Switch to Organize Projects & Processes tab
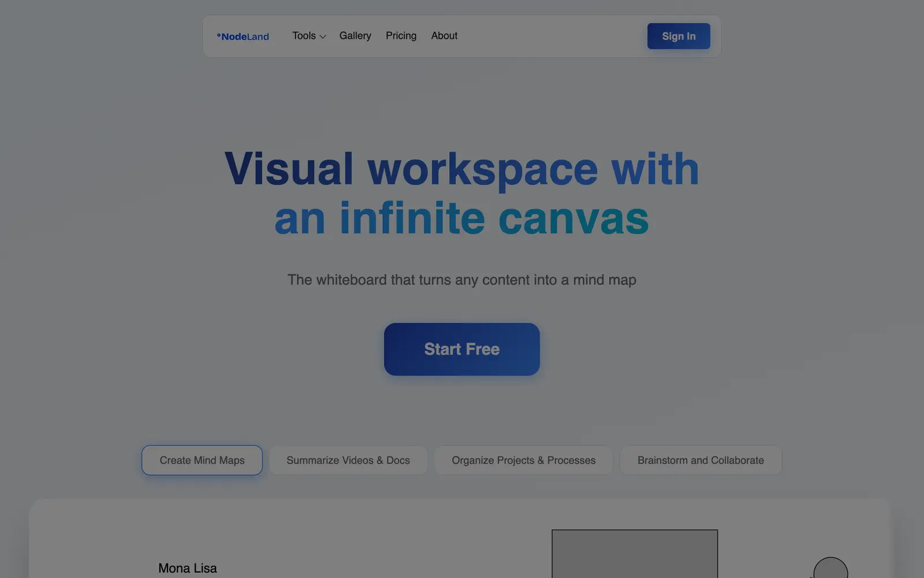The height and width of the screenshot is (578, 924). point(524,460)
